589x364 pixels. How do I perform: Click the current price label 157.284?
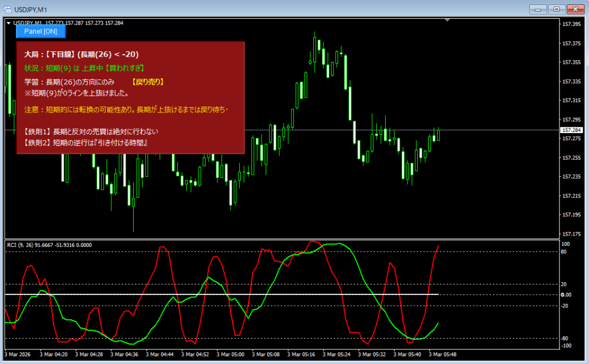click(571, 130)
